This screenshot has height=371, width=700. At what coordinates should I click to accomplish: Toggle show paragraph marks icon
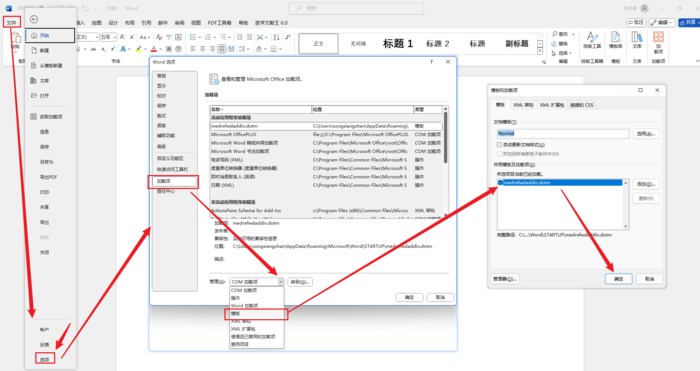288,37
